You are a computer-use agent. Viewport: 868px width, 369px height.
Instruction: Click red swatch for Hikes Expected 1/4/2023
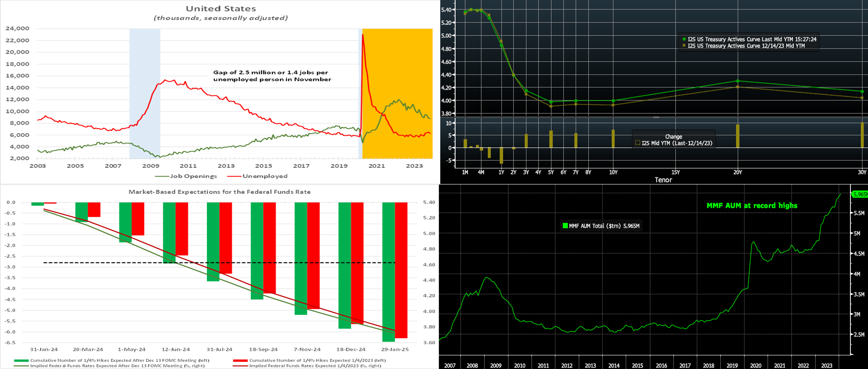[240, 360]
